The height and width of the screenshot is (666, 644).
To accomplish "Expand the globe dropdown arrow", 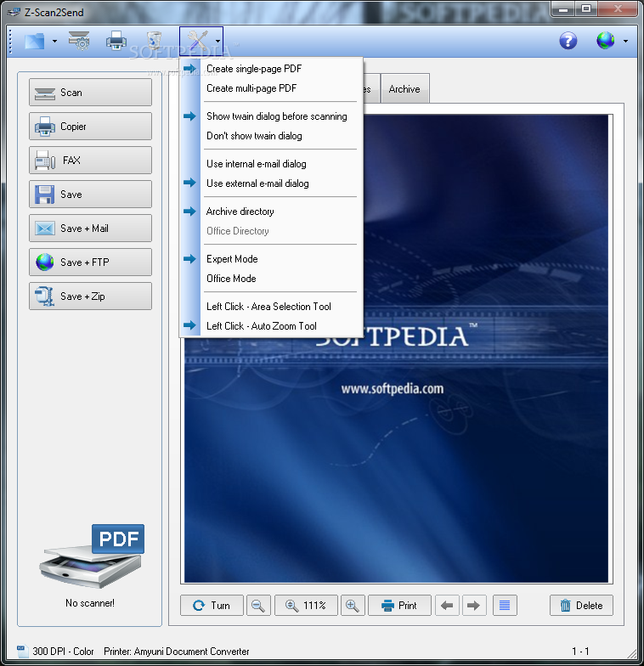I will click(x=625, y=41).
